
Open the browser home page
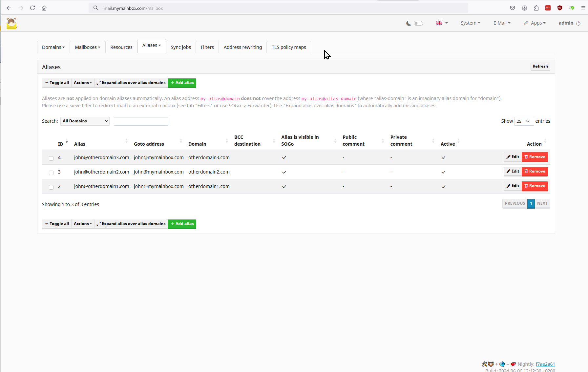click(x=44, y=8)
